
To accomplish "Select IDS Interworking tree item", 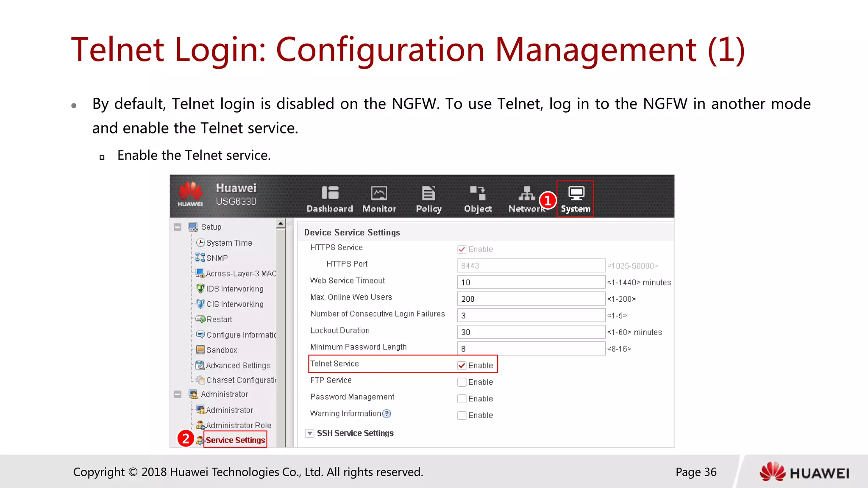I will [x=235, y=289].
